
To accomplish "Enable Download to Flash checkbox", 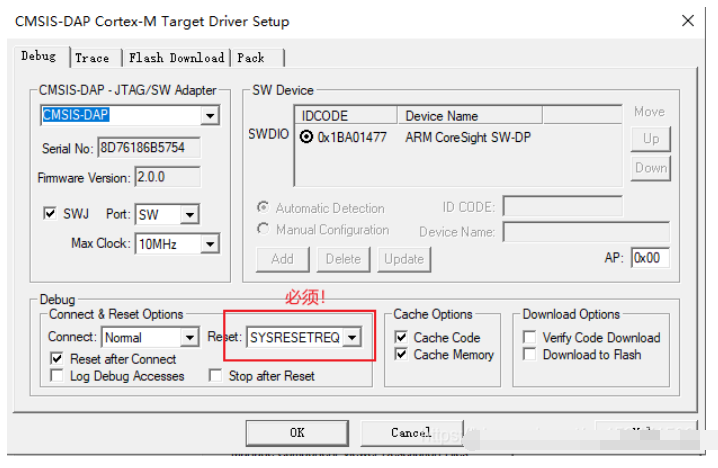I will click(530, 354).
